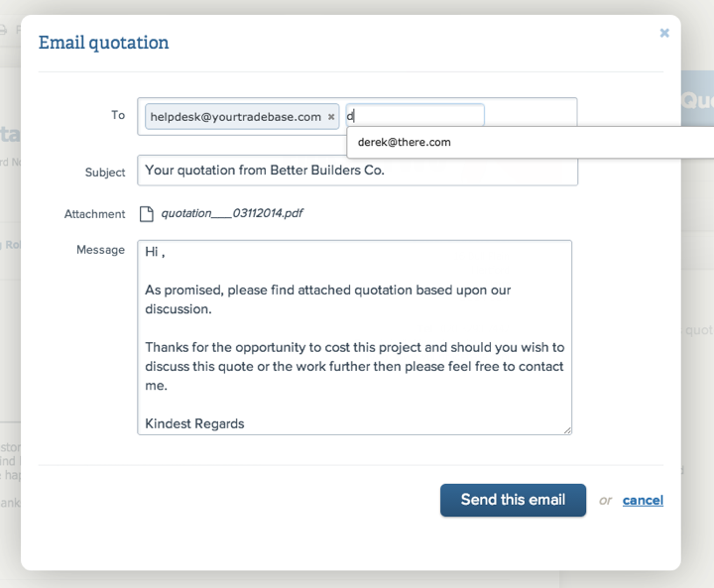
Task: Place cursor on the "Kindest Regards" line
Action: point(194,423)
